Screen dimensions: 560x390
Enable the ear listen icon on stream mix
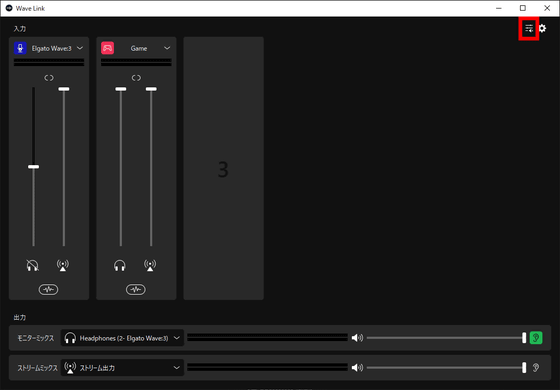tap(536, 368)
